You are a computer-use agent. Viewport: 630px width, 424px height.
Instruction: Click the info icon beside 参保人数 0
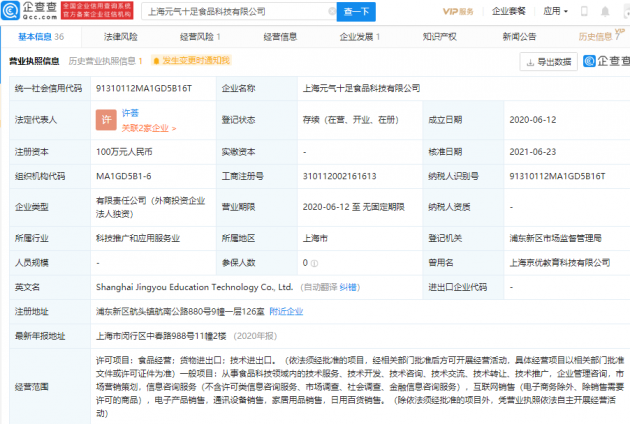point(314,264)
